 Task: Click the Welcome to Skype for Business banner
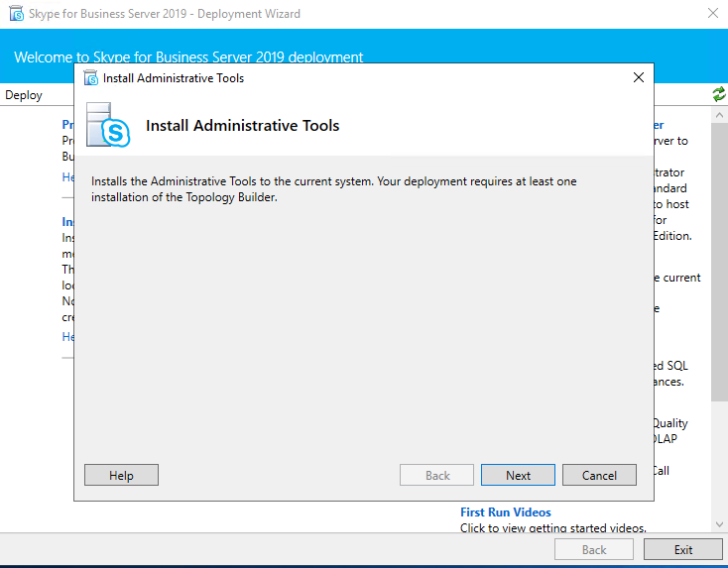pyautogui.click(x=188, y=57)
